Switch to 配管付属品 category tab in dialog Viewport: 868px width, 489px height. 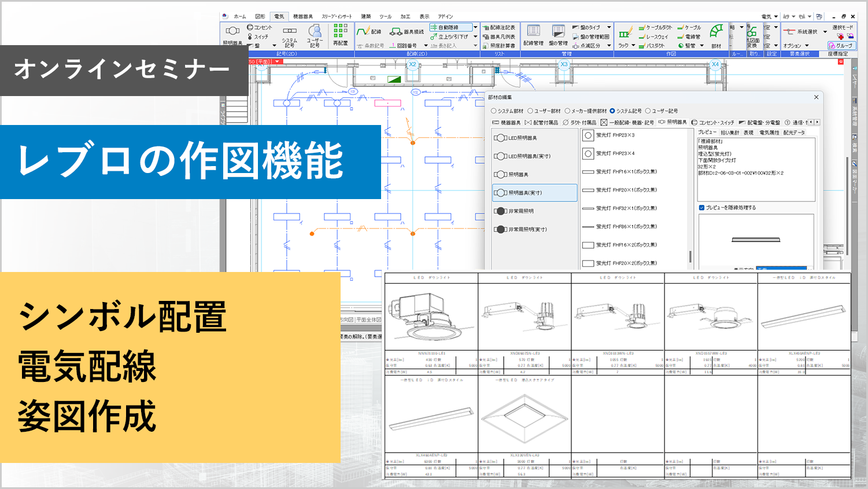541,123
